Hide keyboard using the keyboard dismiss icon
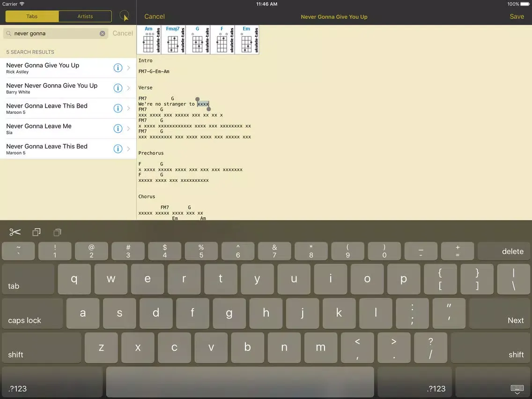 (x=517, y=388)
